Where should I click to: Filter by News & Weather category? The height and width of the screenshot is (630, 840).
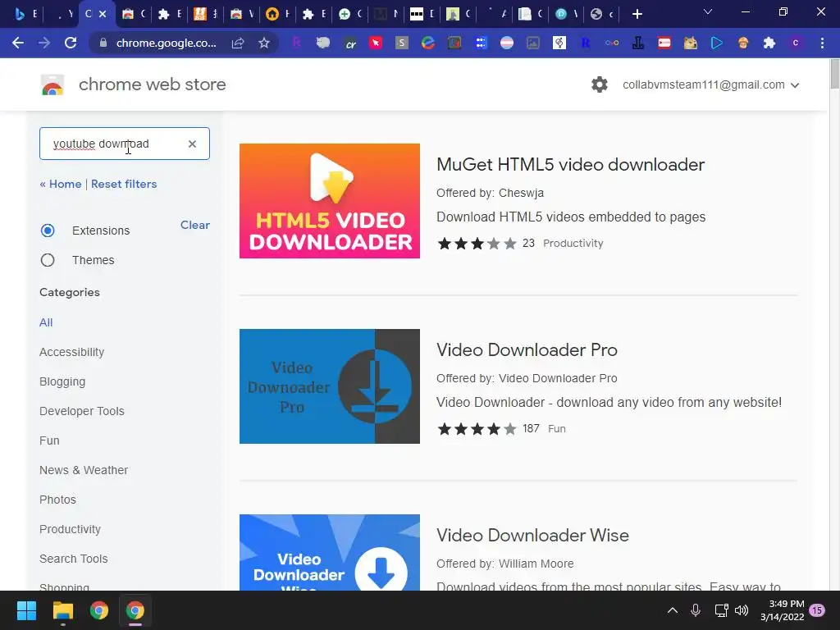[84, 470]
